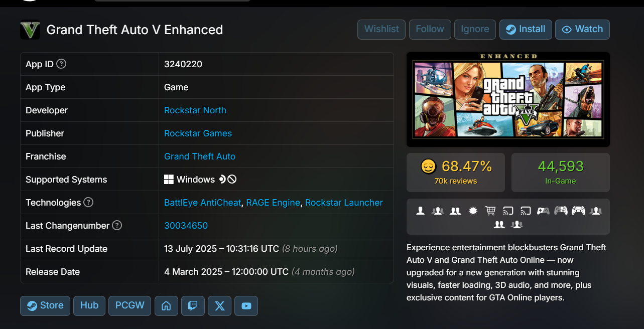The width and height of the screenshot is (644, 329).
Task: Open the X social icon button
Action: point(219,306)
